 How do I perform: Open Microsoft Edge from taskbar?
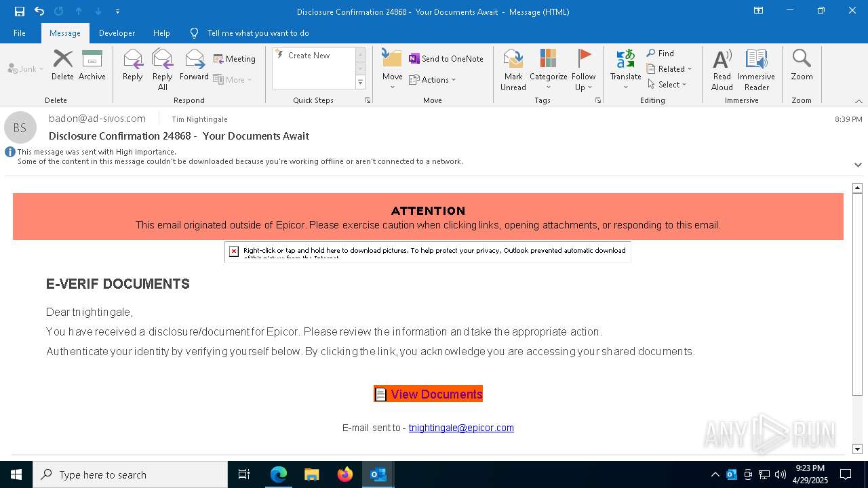pyautogui.click(x=278, y=474)
